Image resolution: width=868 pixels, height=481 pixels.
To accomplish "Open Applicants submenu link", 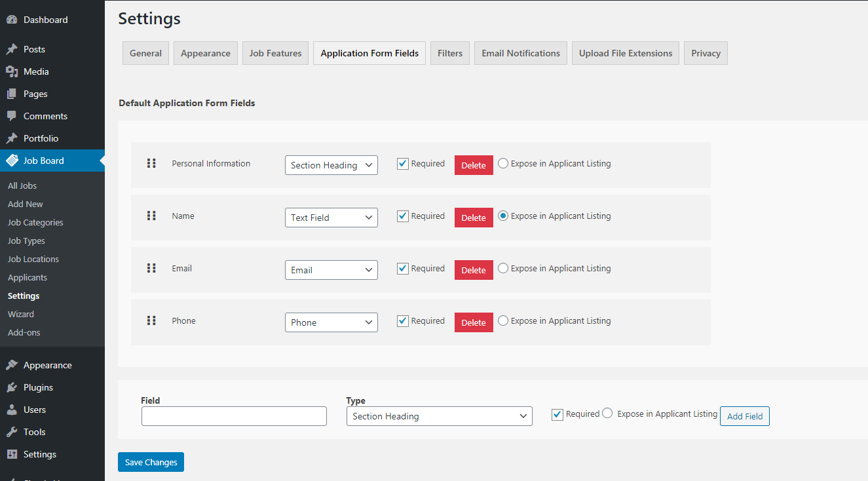I will (28, 277).
